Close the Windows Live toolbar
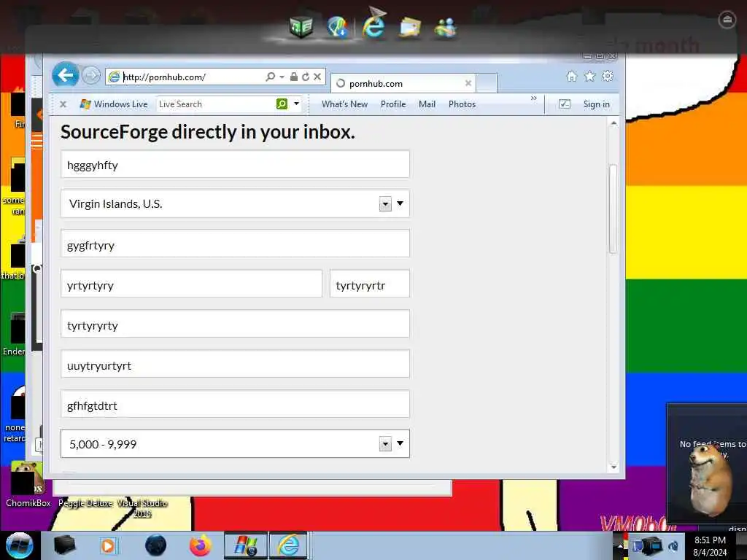Screen dimensions: 747x560 pos(63,104)
